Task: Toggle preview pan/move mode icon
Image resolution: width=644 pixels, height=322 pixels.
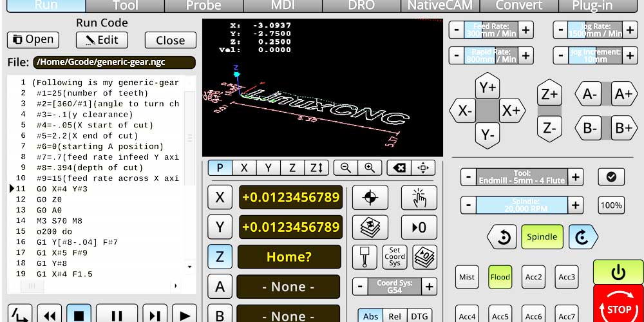Action: point(423,168)
